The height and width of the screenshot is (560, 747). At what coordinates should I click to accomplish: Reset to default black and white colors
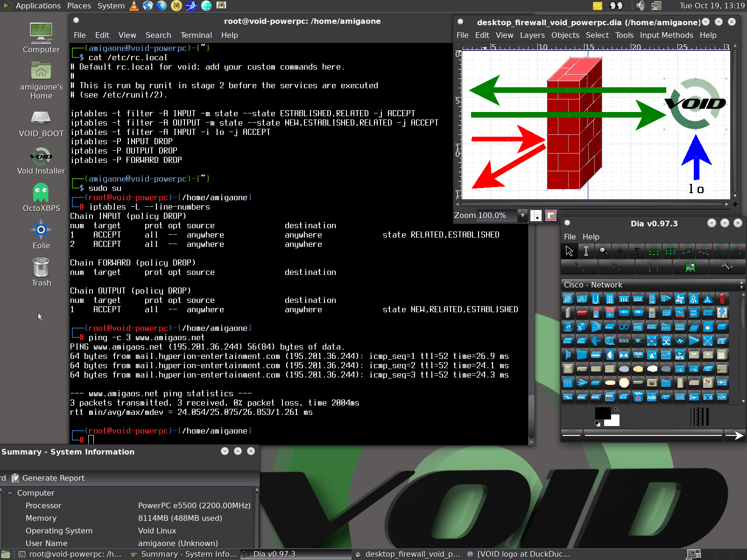click(598, 423)
